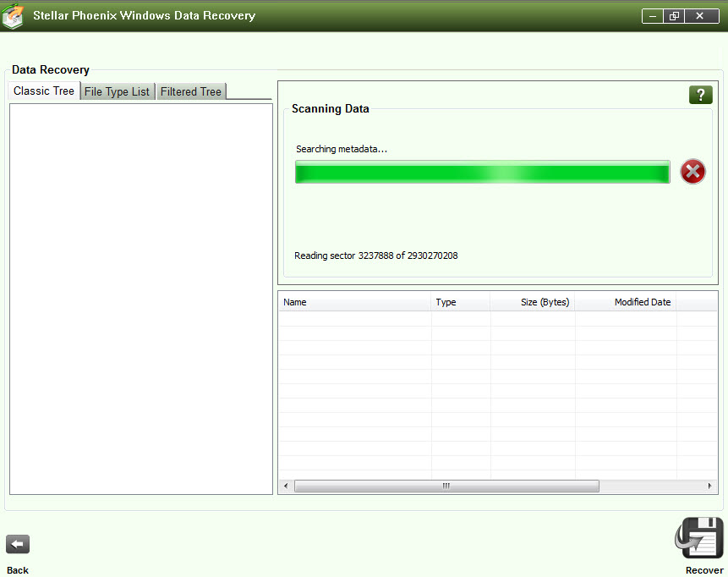728x577 pixels.
Task: Click the Back label text
Action: click(18, 570)
